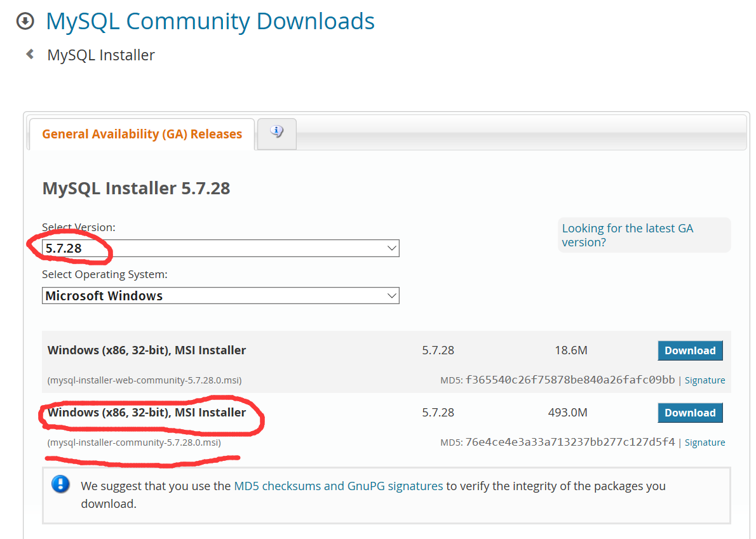Download the 18.6M web community installer
756x539 pixels.
tap(690, 350)
